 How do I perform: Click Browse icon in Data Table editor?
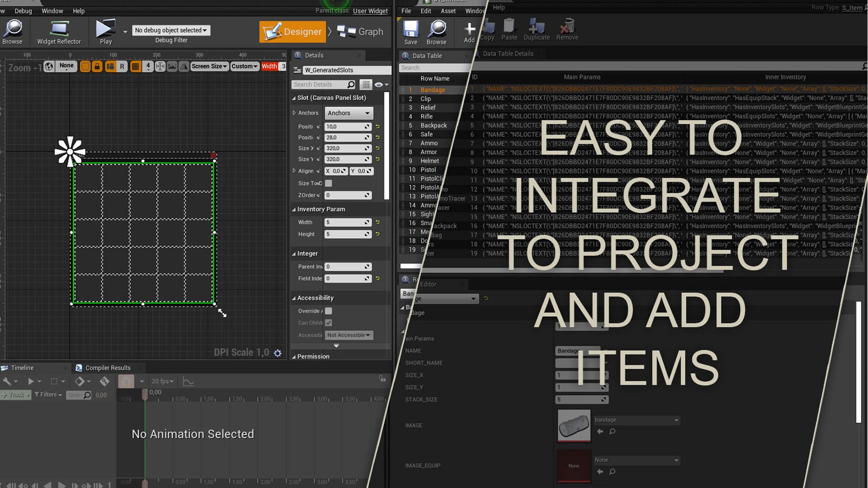[x=437, y=33]
